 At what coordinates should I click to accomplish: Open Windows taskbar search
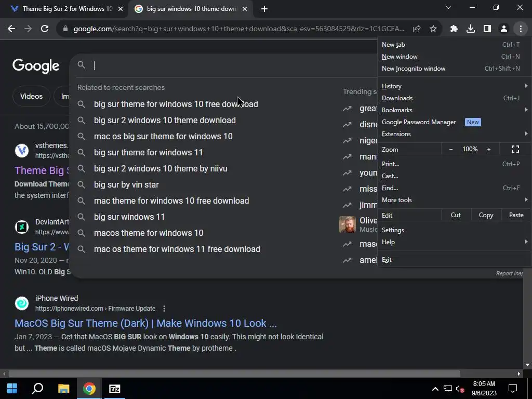click(37, 389)
